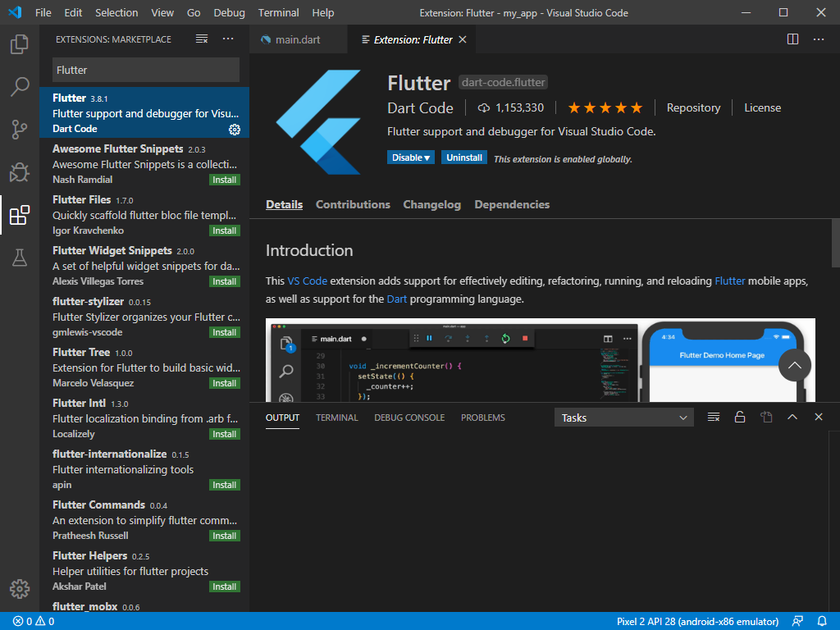840x630 pixels.
Task: Click the Manage gear in activity bar
Action: 20,588
